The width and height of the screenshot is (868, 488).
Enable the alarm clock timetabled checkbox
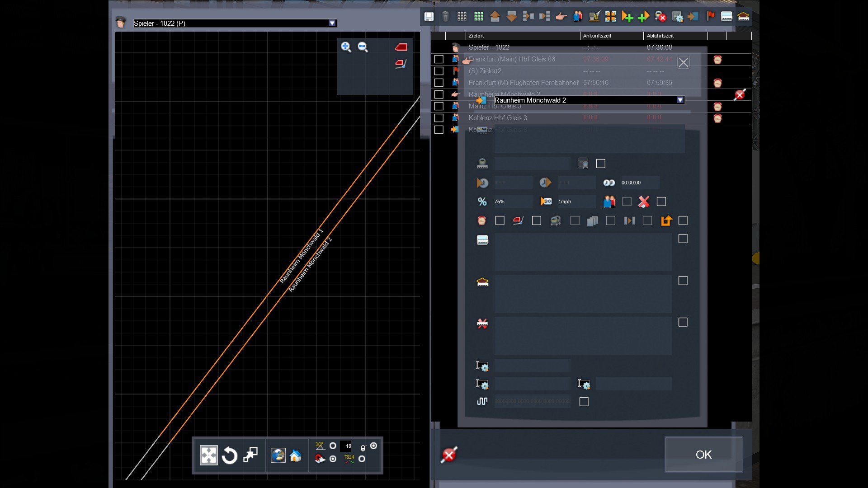tap(500, 221)
